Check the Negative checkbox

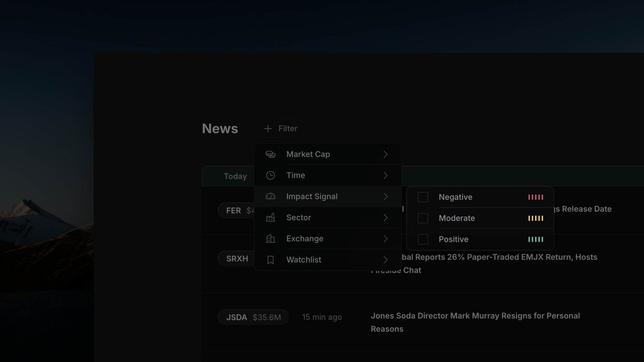pyautogui.click(x=423, y=197)
